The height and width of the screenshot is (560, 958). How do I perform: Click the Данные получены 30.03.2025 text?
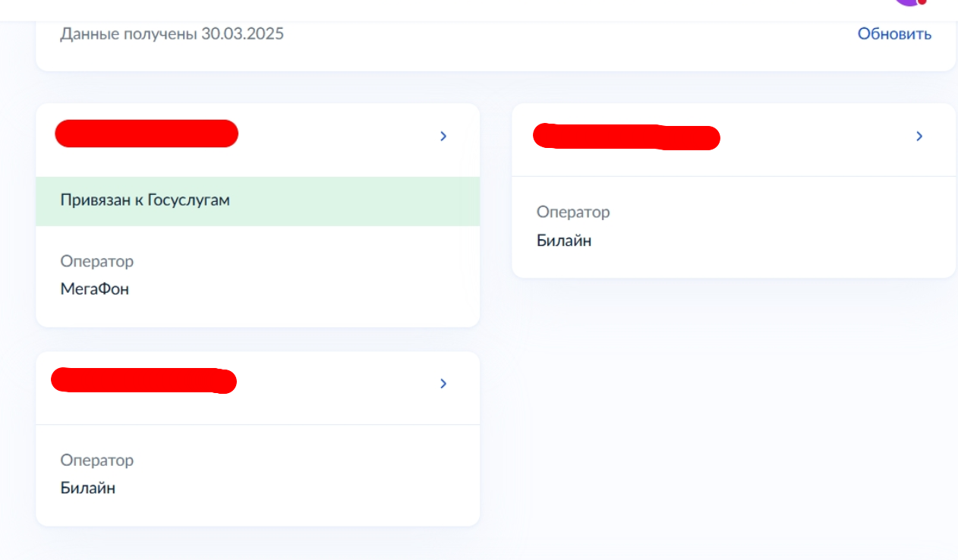[x=172, y=34]
